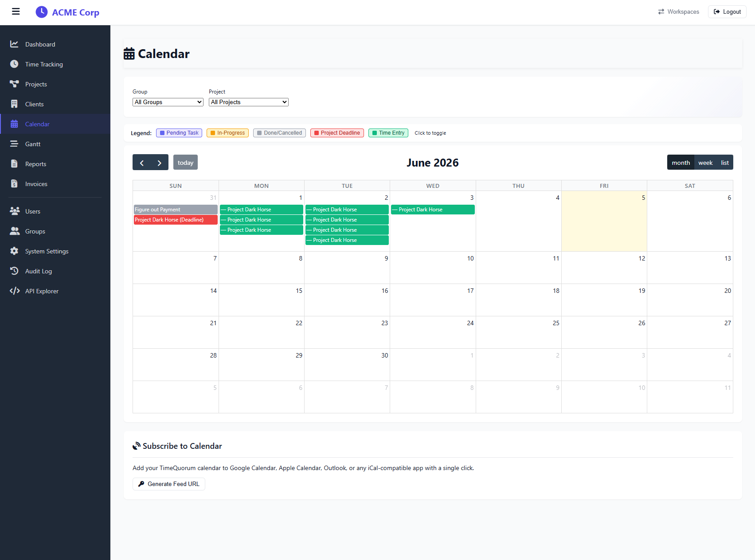Switch to week view
The image size is (755, 560).
705,163
